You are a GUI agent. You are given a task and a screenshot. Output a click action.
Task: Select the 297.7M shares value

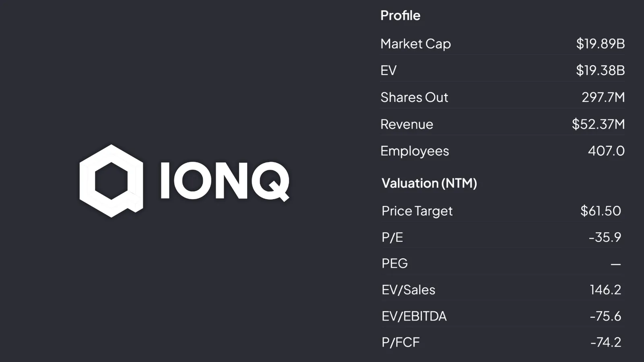click(603, 97)
